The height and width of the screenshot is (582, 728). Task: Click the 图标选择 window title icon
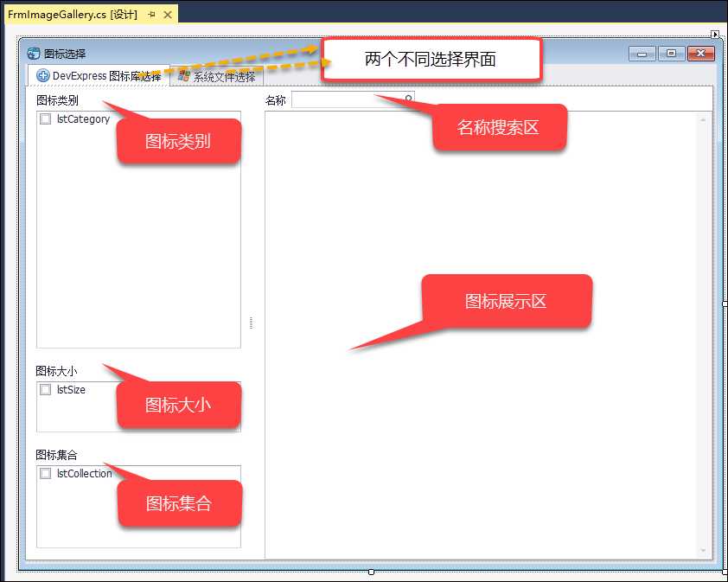point(34,54)
